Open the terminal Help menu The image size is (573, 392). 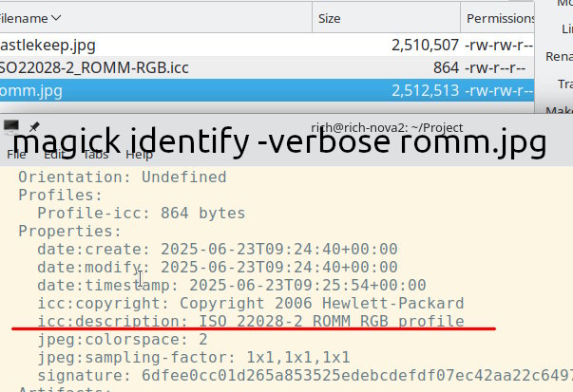click(139, 154)
